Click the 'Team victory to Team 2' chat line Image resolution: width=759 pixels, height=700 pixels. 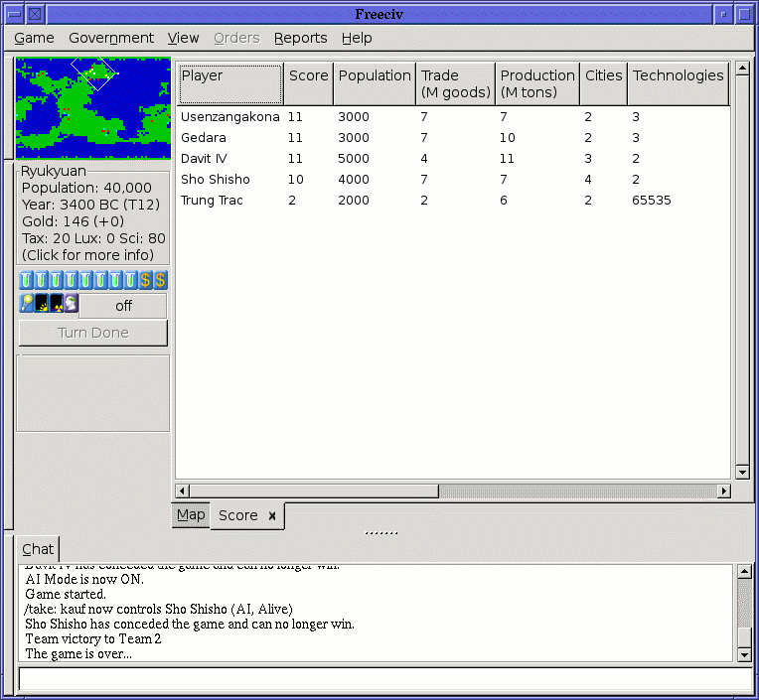(x=93, y=638)
